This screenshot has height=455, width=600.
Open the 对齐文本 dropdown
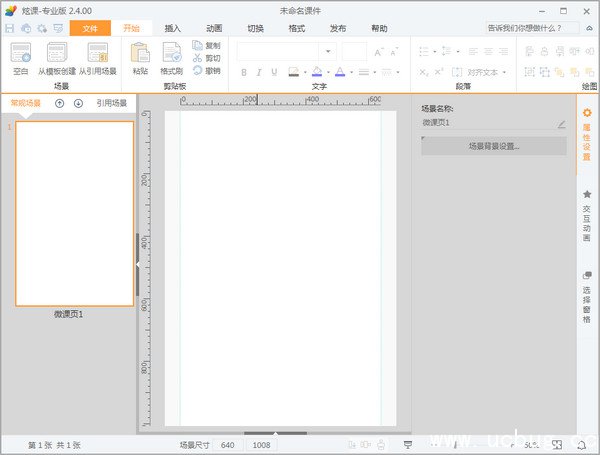(504, 72)
